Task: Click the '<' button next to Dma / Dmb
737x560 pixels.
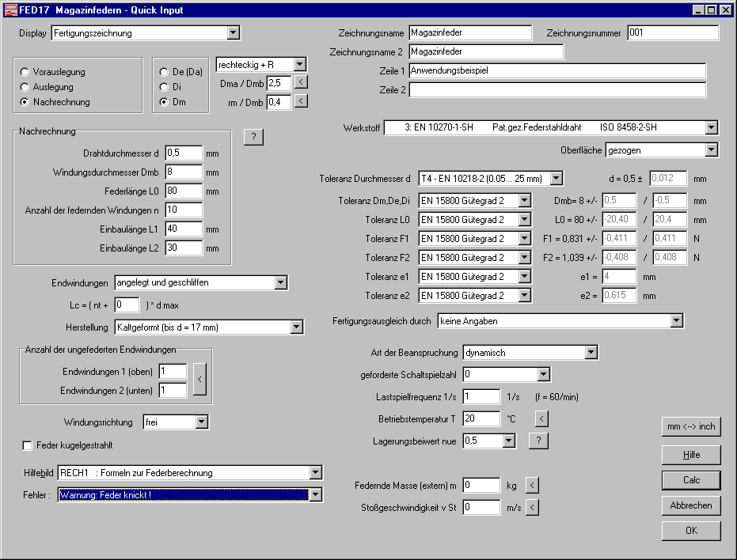Action: pos(301,81)
